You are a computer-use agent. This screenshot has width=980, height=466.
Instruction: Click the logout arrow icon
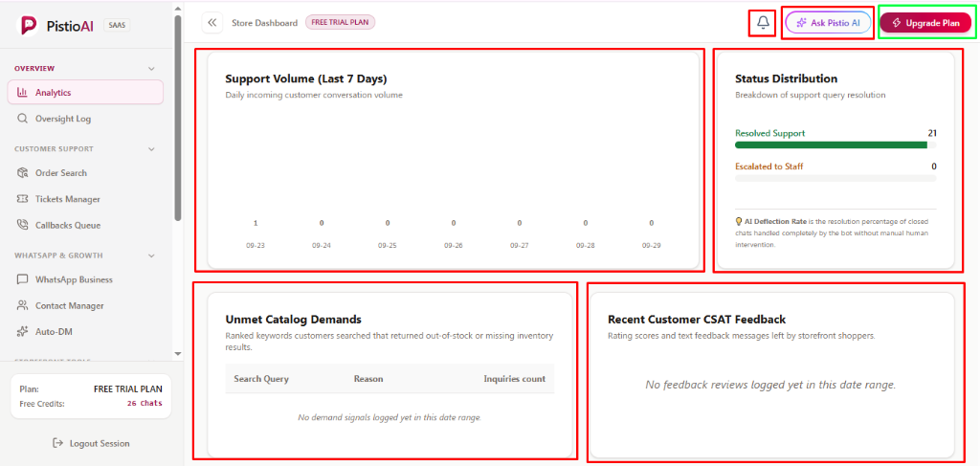click(58, 443)
